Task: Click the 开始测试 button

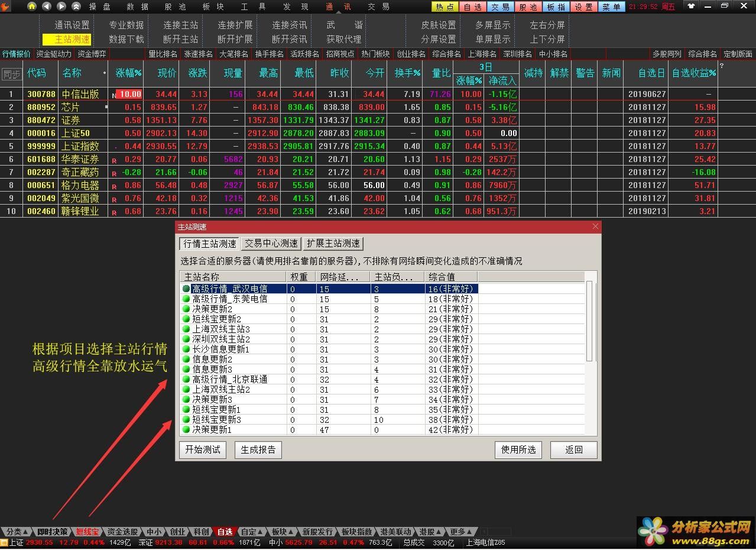Action: (203, 450)
